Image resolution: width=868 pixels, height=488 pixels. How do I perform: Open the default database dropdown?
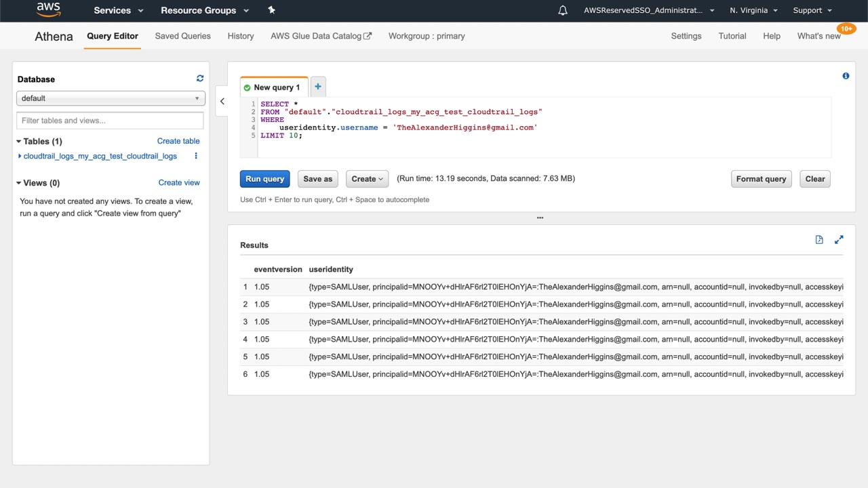(x=111, y=98)
